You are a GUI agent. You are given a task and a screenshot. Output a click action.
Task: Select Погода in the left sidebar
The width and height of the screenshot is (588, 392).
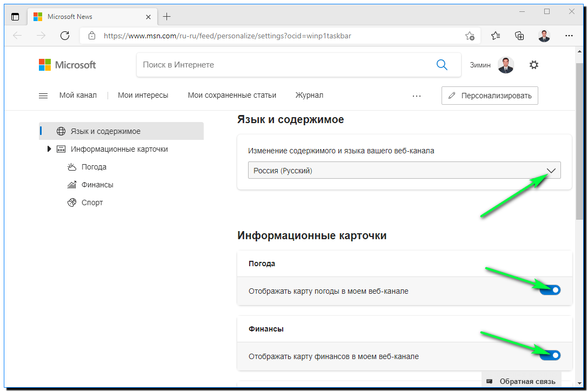(x=94, y=167)
